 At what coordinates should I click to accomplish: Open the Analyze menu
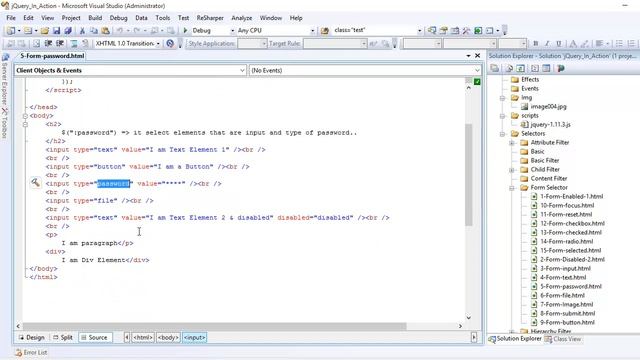coord(242,18)
